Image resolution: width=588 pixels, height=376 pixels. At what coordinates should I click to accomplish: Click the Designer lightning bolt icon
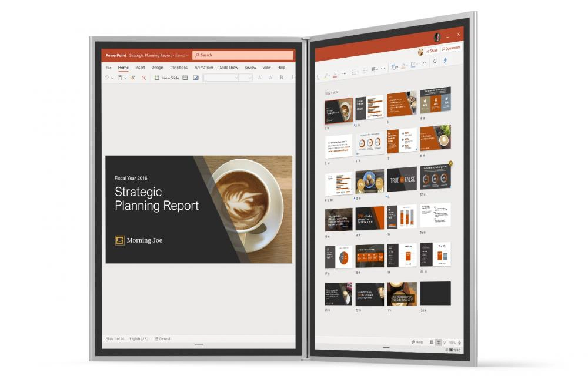point(445,61)
